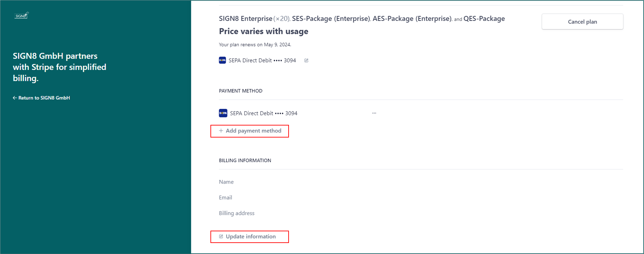The height and width of the screenshot is (254, 644).
Task: Click the pencil icon next to Update information
Action: [x=221, y=237]
